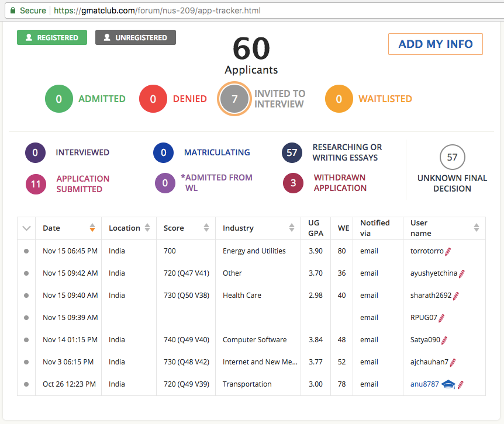Click the pencil icon next to ajchauhan7
This screenshot has width=504, height=424.
click(x=453, y=363)
